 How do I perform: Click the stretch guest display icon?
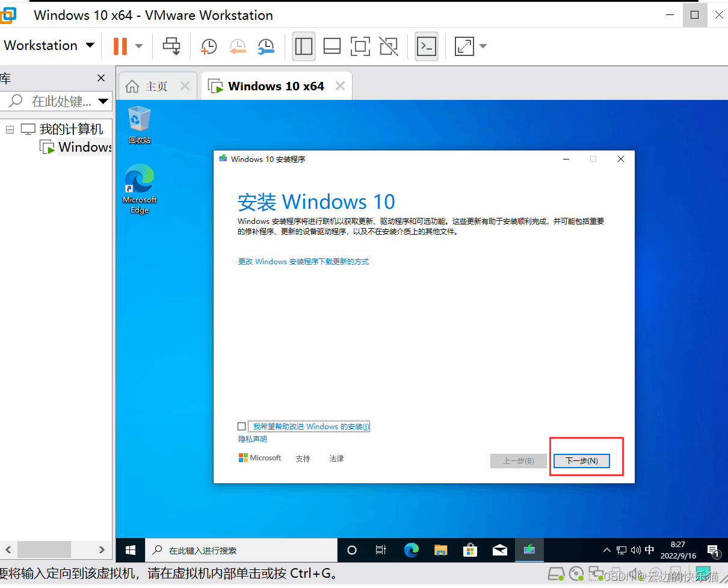(464, 46)
